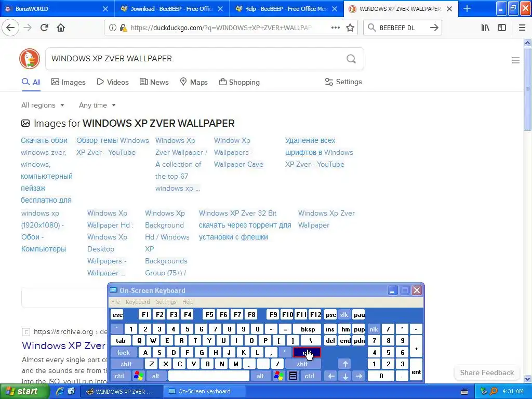
Task: Toggle the right ctrl key
Action: (310, 376)
